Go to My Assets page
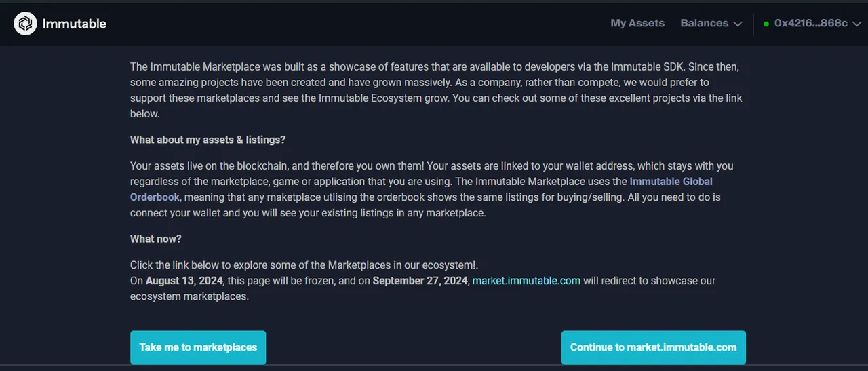868x371 pixels. coord(637,23)
